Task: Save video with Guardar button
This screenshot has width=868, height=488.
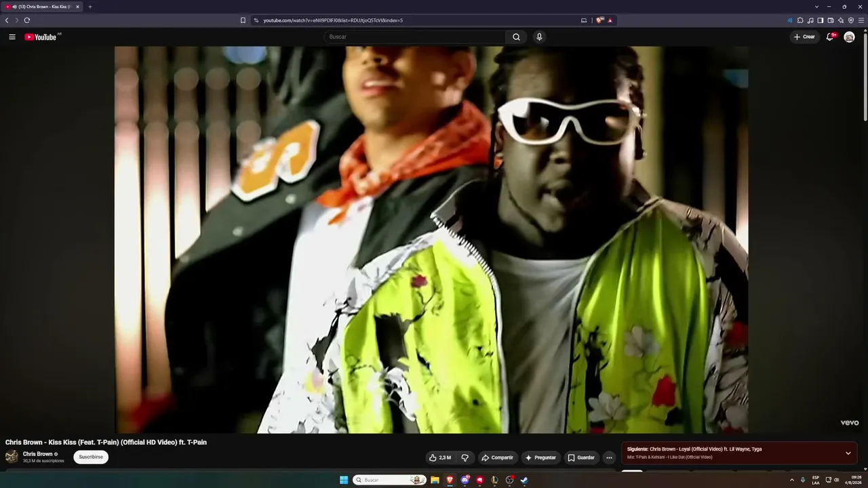Action: (581, 457)
